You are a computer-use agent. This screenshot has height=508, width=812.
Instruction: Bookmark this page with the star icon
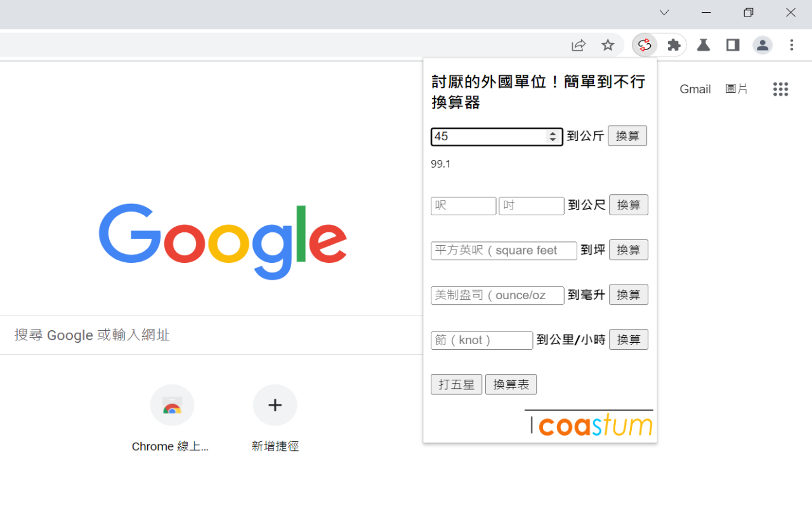608,45
